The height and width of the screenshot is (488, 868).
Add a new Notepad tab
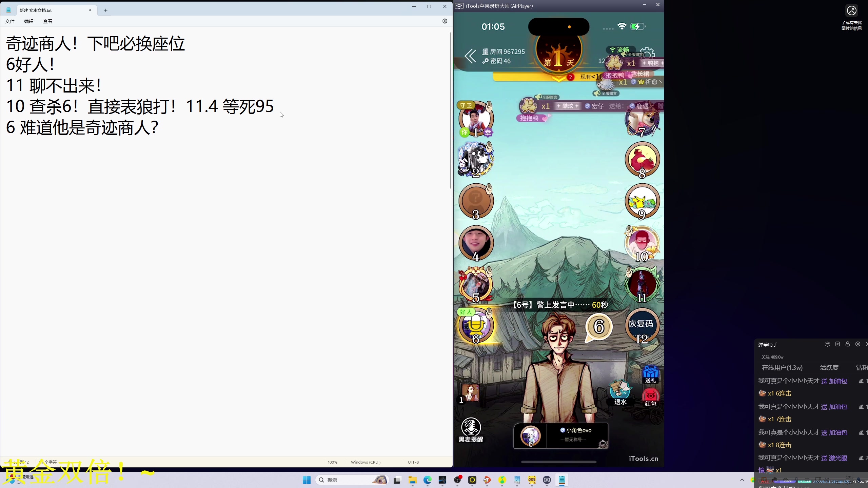coord(105,10)
